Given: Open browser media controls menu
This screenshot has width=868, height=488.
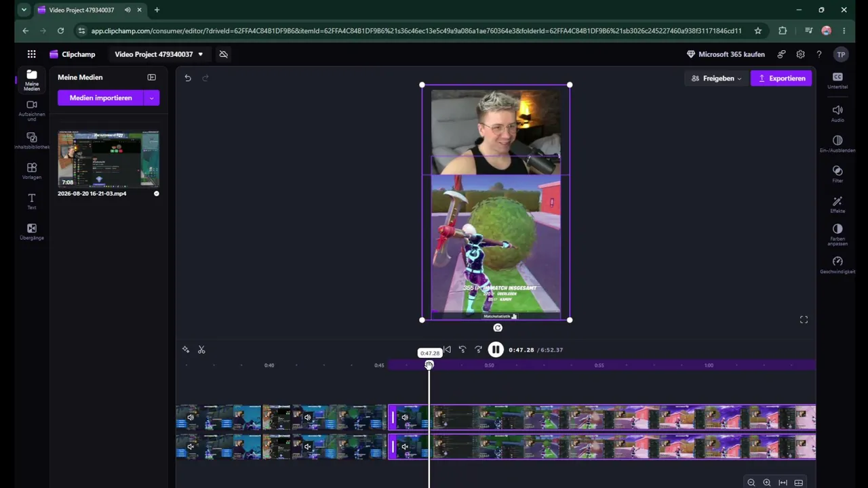Looking at the screenshot, I should pyautogui.click(x=808, y=30).
